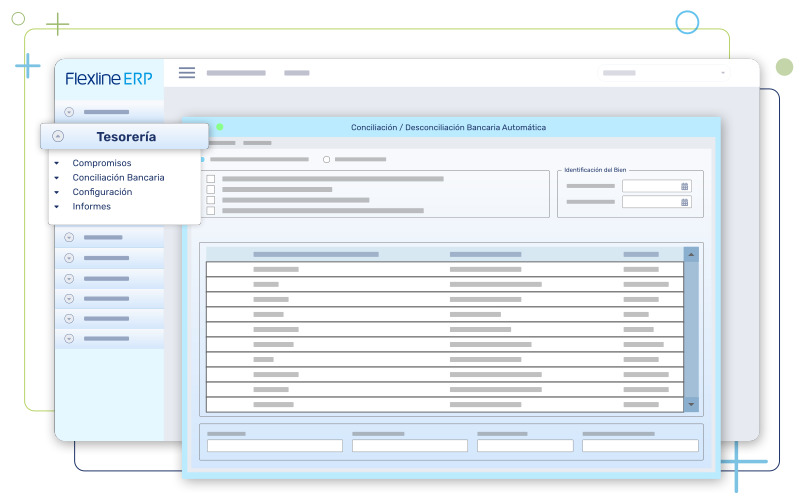Click the Flexline ERP logo
800x500 pixels.
click(109, 79)
